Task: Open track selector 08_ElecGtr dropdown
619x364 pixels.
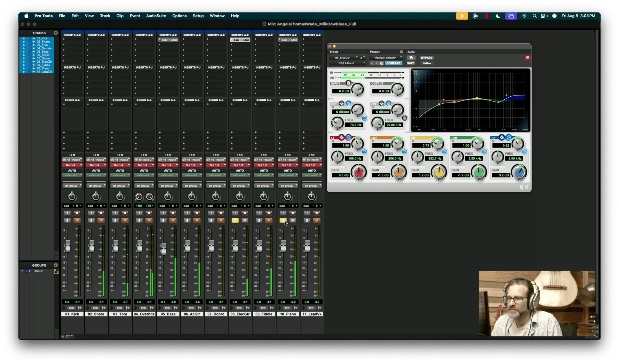Action: coord(344,58)
